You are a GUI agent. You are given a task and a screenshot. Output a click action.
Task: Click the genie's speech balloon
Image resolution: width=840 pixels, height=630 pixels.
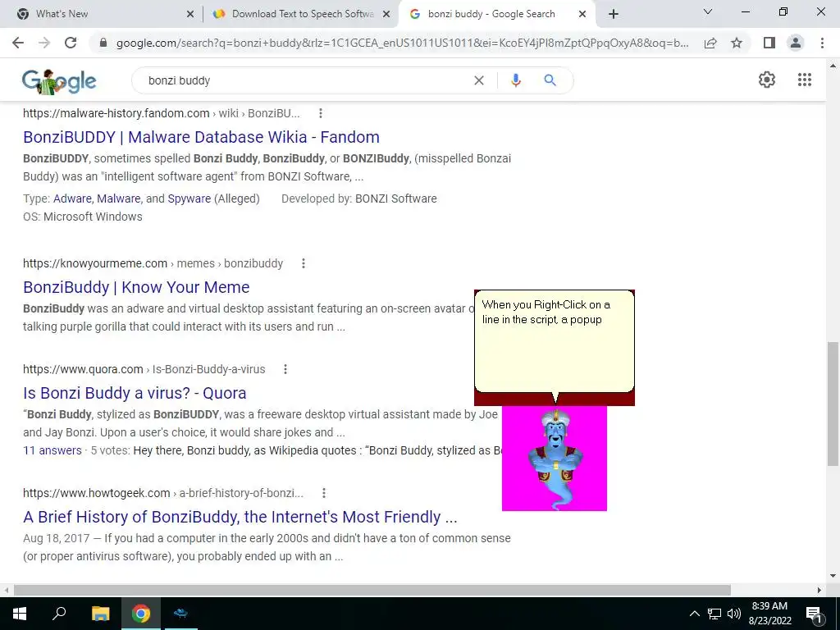click(555, 343)
